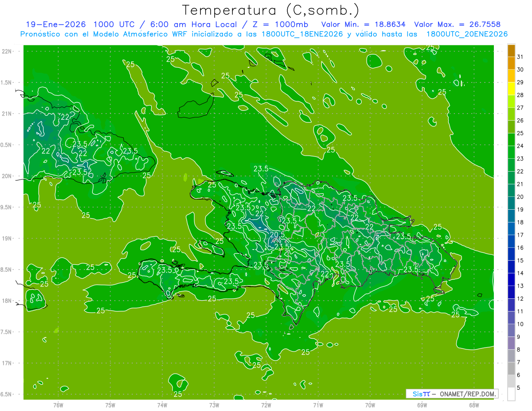Click the '17N' latitude axis label
The height and width of the screenshot is (411, 532).
[7, 363]
